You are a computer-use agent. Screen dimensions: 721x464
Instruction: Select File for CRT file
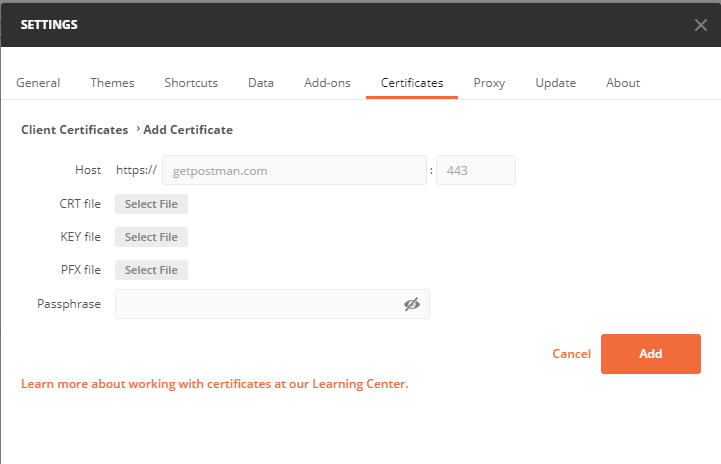151,204
